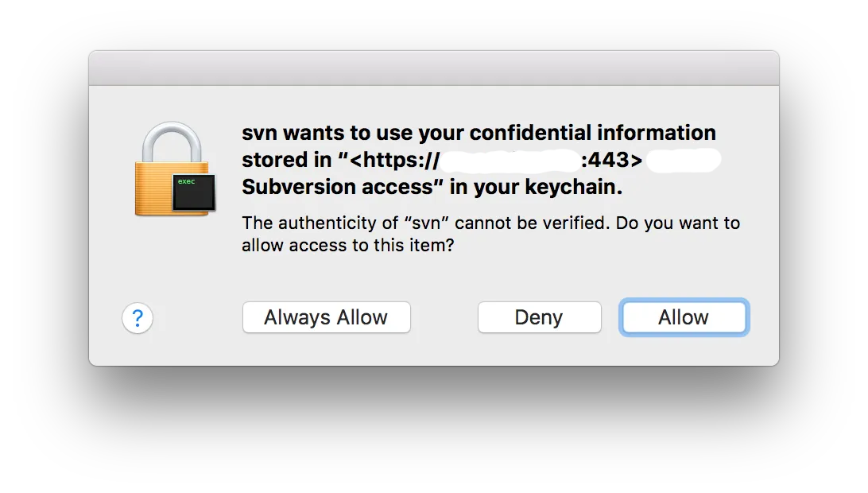
Task: Allow svn access this one time
Action: pyautogui.click(x=684, y=317)
